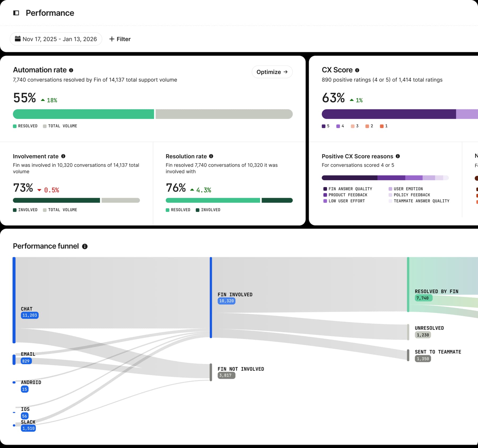
Task: Click the arrow icon inside Optimize
Action: [x=285, y=72]
